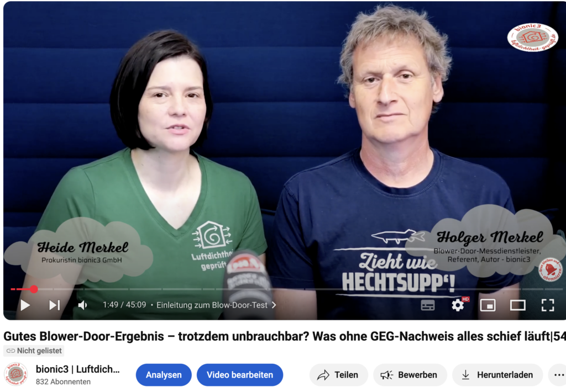Open the HD settings gear menu

(458, 305)
